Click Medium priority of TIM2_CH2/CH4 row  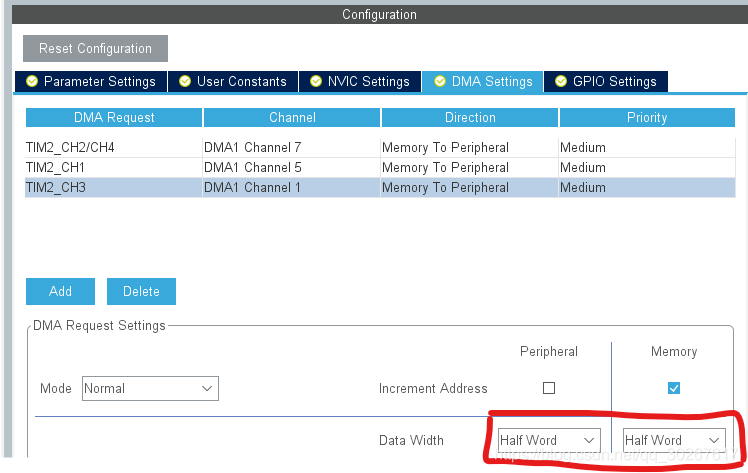tap(647, 147)
